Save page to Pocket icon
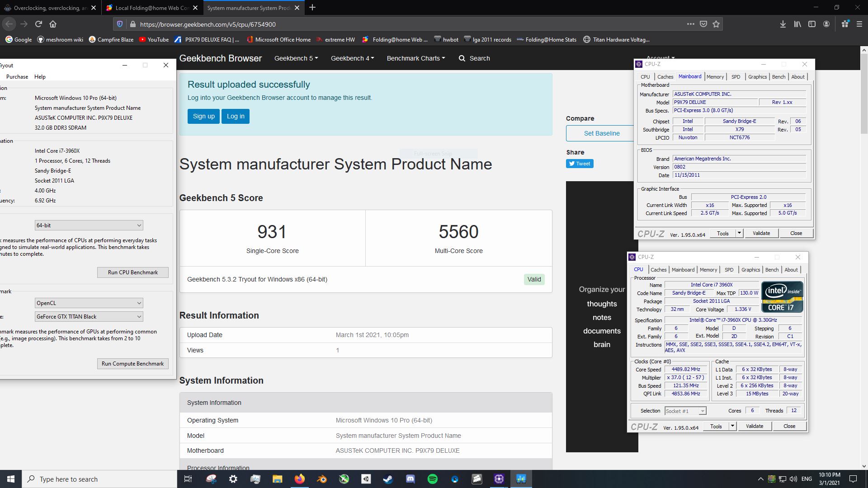Image resolution: width=868 pixels, height=488 pixels. [x=703, y=24]
